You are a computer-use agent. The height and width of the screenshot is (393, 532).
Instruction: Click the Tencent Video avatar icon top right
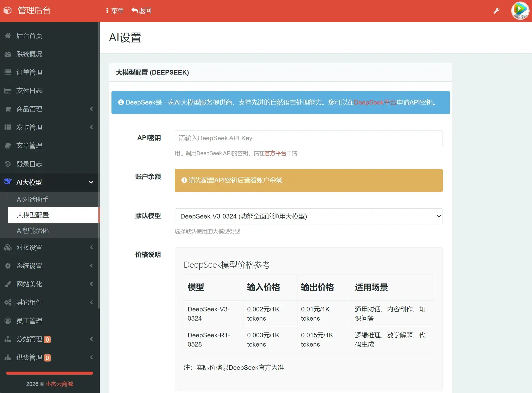(x=520, y=10)
